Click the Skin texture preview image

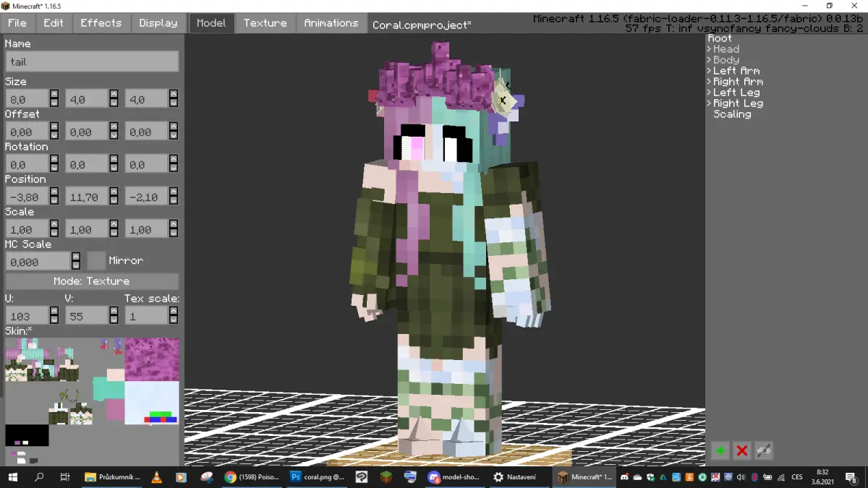pos(92,401)
